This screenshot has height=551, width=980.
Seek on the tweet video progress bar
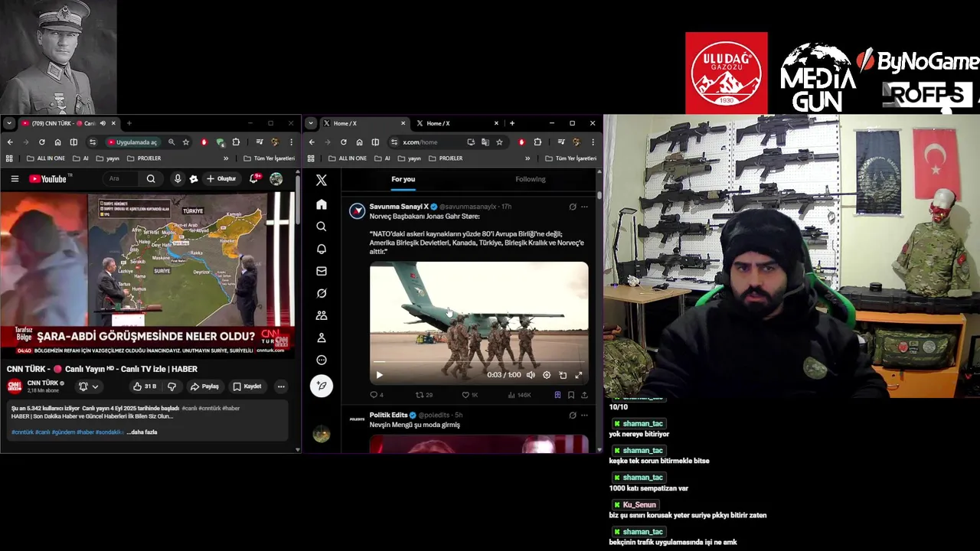coord(479,361)
